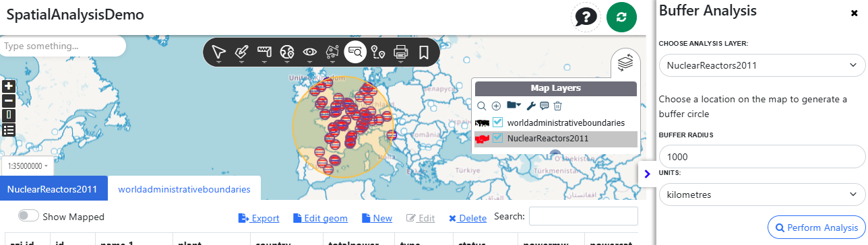Click the green refresh button
Viewport: 868px width, 245px height.
coord(621,17)
